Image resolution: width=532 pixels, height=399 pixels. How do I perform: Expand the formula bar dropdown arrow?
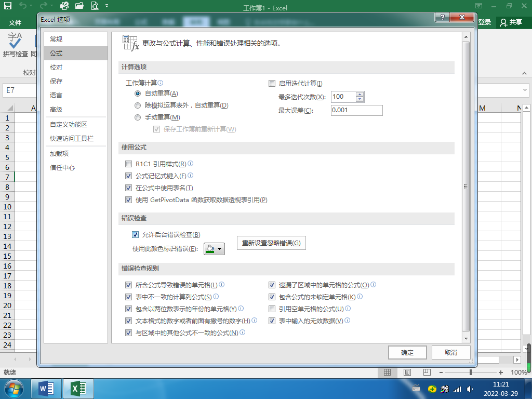525,90
